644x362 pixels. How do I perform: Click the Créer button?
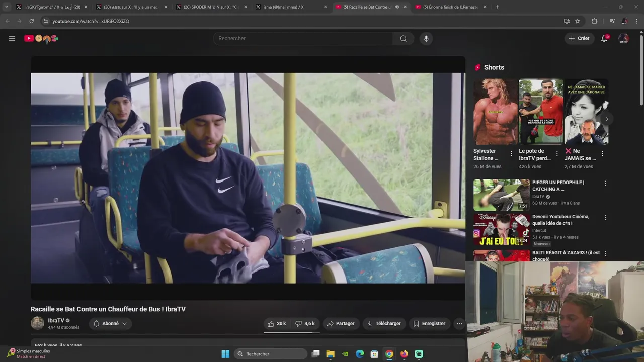click(579, 38)
